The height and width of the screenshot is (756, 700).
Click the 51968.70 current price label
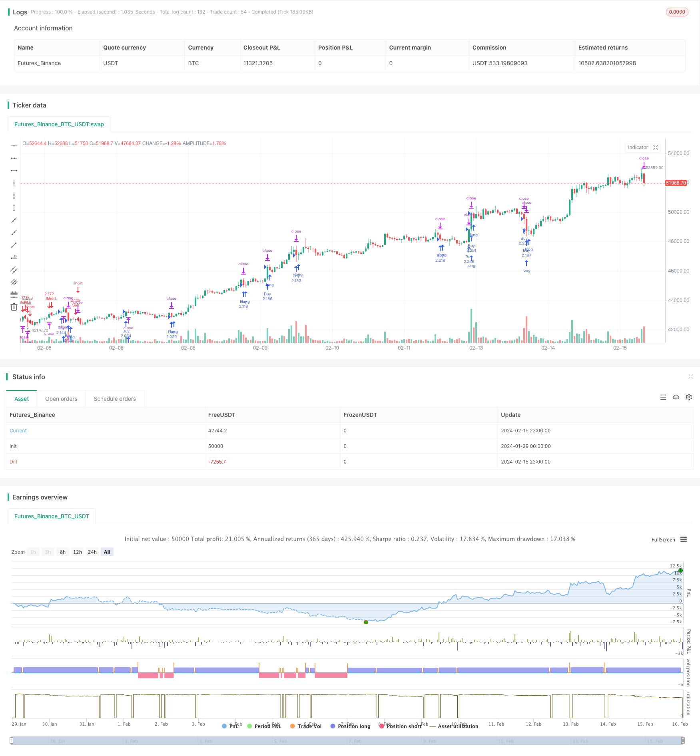point(676,183)
